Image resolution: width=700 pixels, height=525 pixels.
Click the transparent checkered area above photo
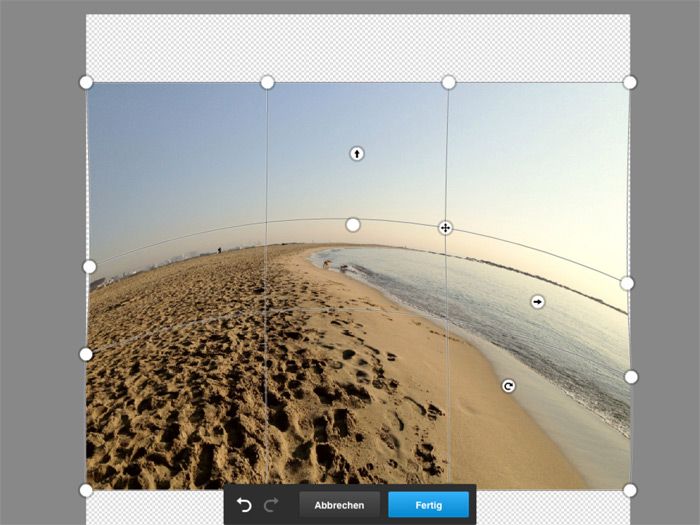(x=357, y=47)
